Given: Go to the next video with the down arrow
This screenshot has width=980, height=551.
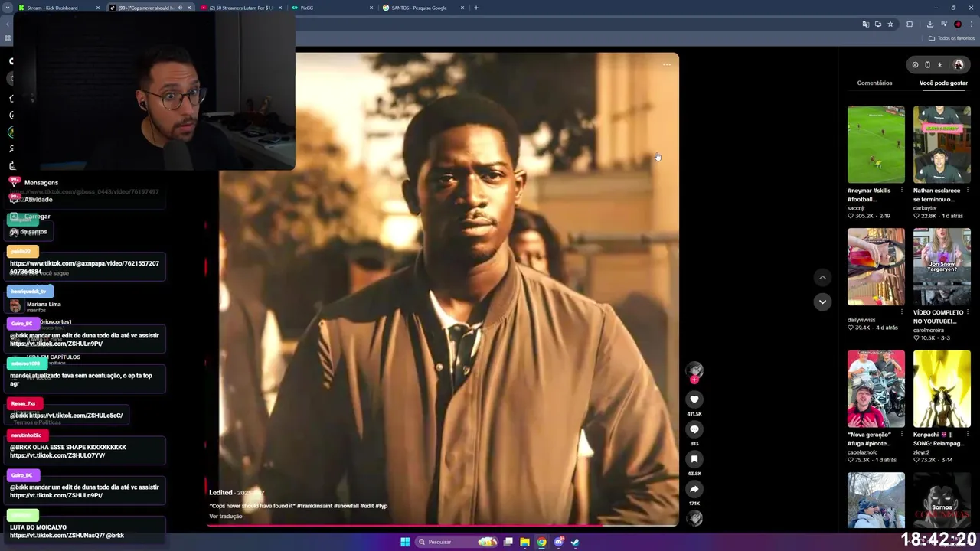Looking at the screenshot, I should pos(822,302).
